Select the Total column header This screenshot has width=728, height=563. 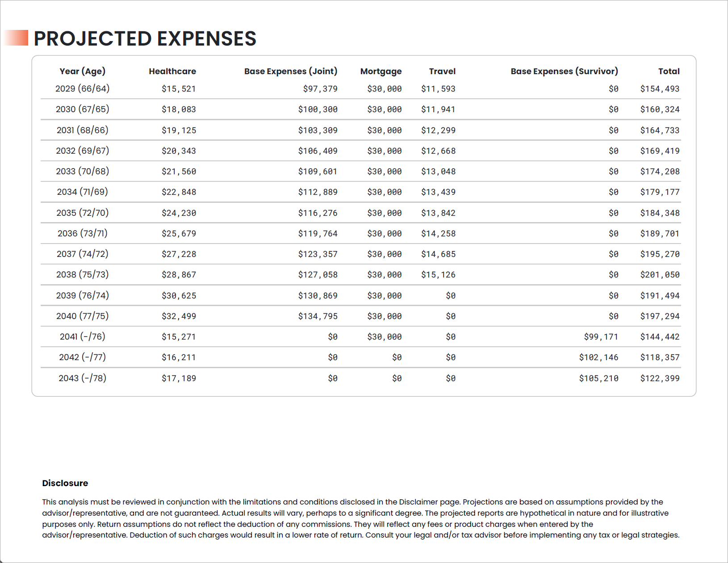click(669, 71)
